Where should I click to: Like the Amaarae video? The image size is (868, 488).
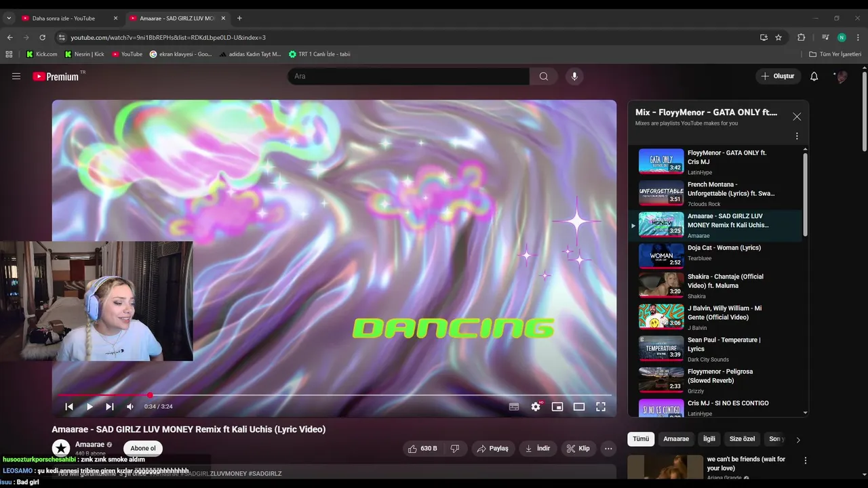coord(422,449)
